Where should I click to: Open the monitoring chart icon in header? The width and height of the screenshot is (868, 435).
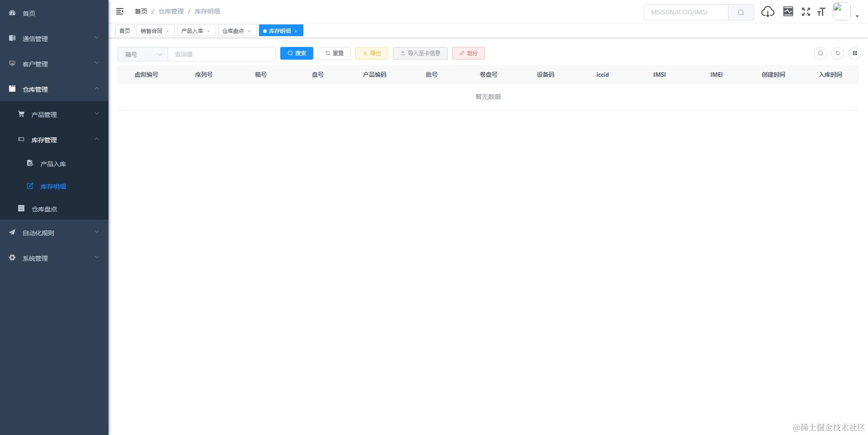coord(788,12)
